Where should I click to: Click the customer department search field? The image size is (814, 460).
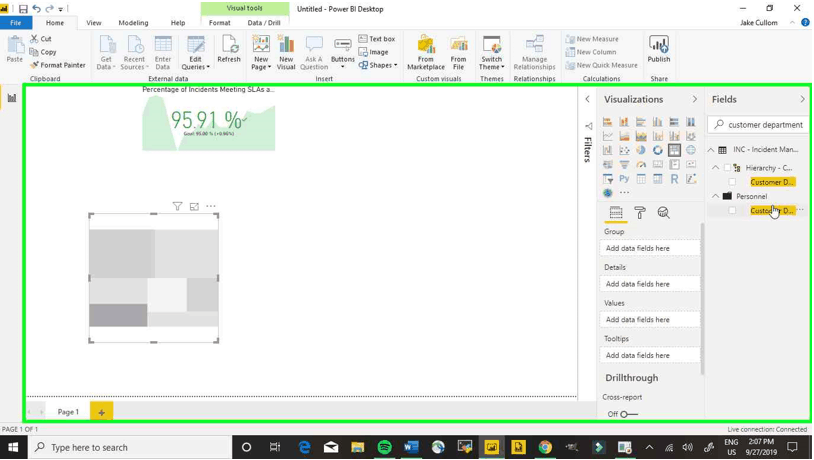click(x=757, y=125)
